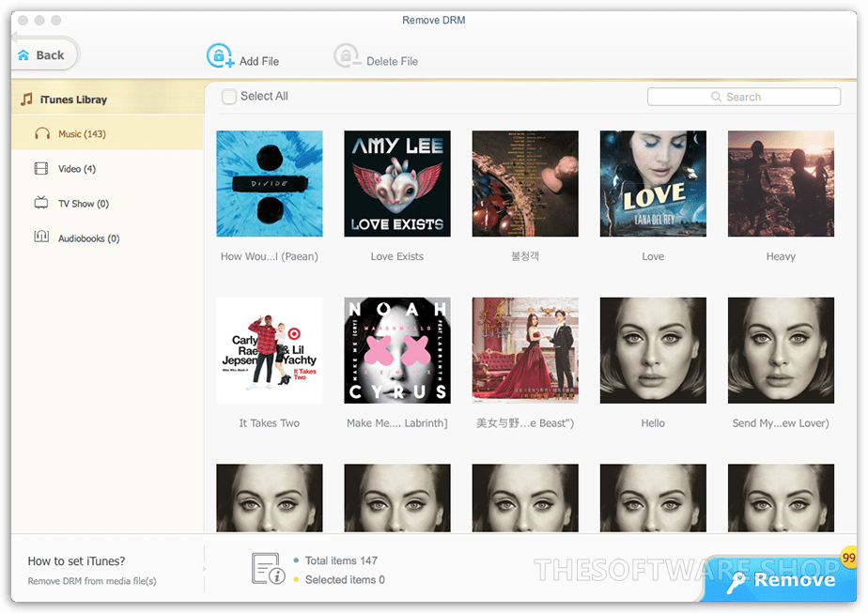Click the 'Hello' song title

click(653, 422)
